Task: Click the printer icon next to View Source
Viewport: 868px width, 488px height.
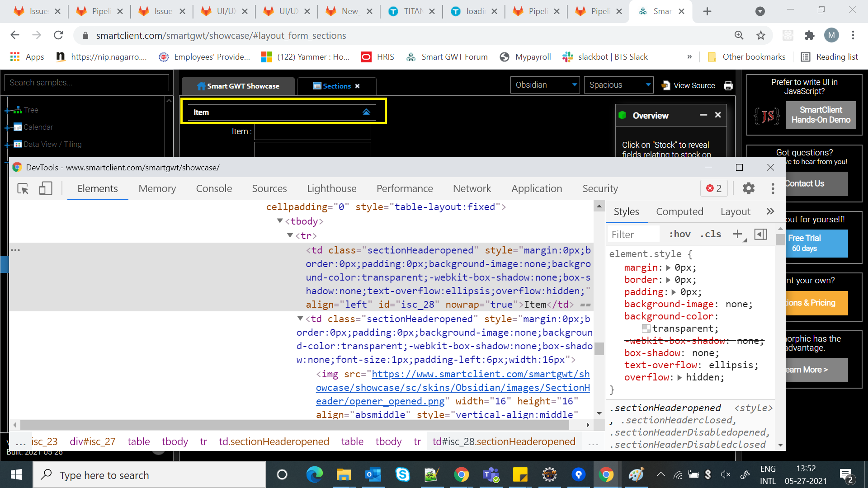Action: [x=728, y=85]
